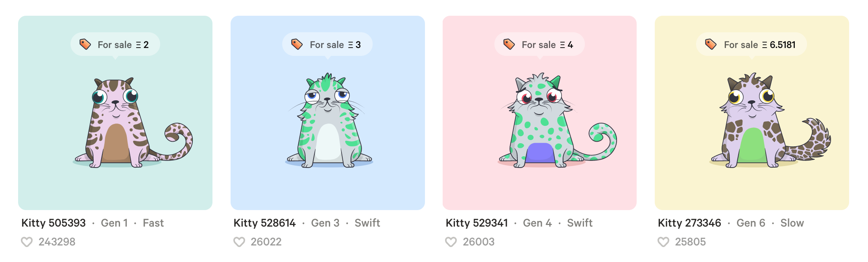
Task: Click the price tag icon for Ξ 2 sale
Action: point(85,44)
